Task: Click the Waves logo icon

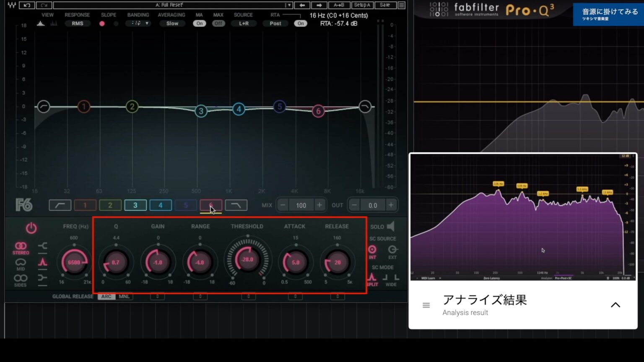Action: tap(11, 5)
